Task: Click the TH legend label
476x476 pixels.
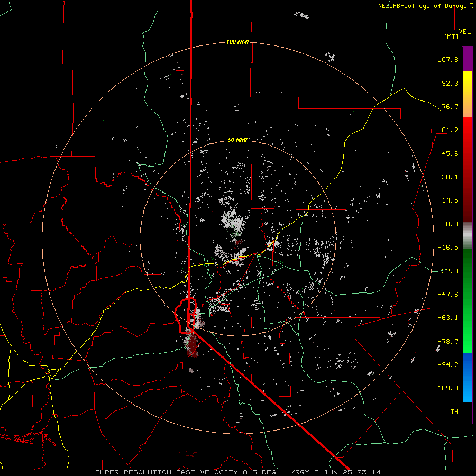Action: [454, 412]
